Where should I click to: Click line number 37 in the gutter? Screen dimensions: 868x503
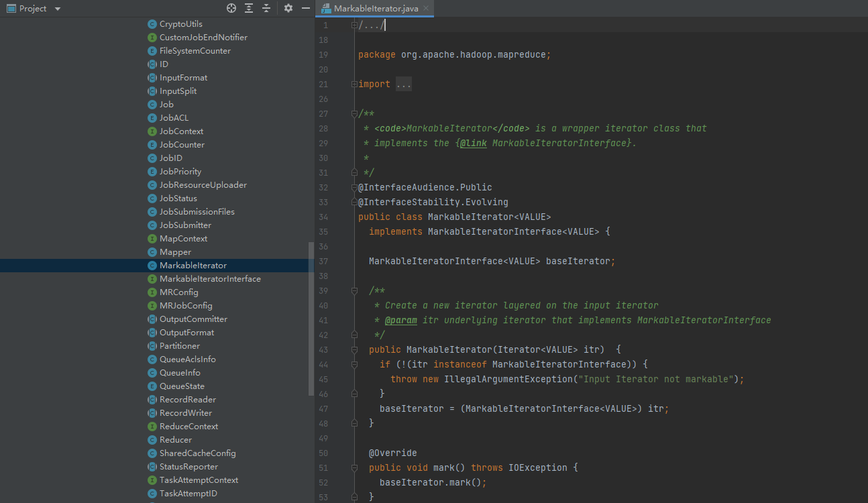(x=323, y=261)
